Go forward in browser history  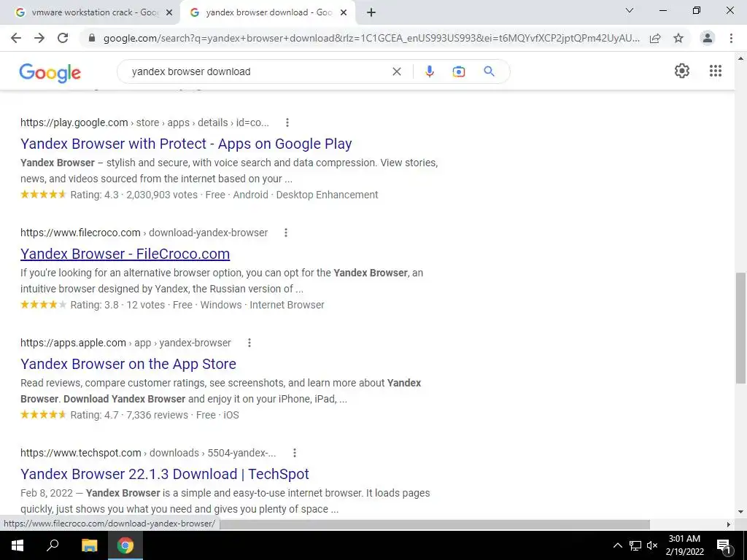click(39, 38)
